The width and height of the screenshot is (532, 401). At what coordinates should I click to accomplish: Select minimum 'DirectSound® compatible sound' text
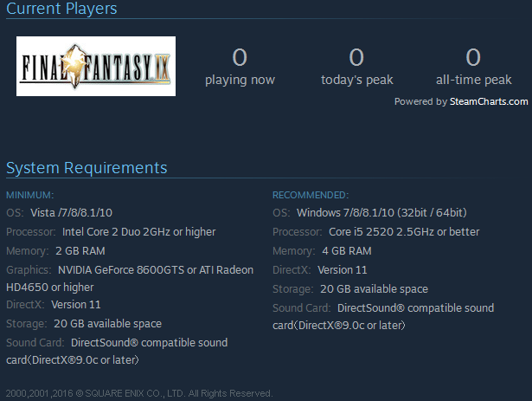click(150, 343)
